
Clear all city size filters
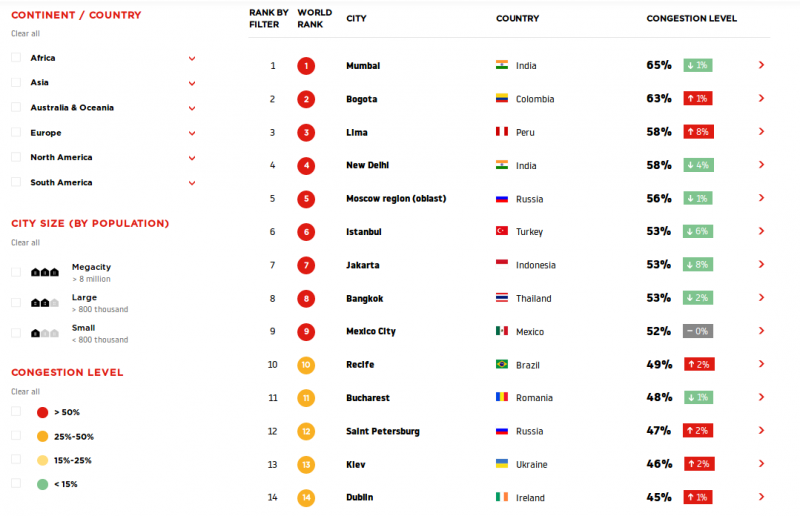click(x=26, y=243)
